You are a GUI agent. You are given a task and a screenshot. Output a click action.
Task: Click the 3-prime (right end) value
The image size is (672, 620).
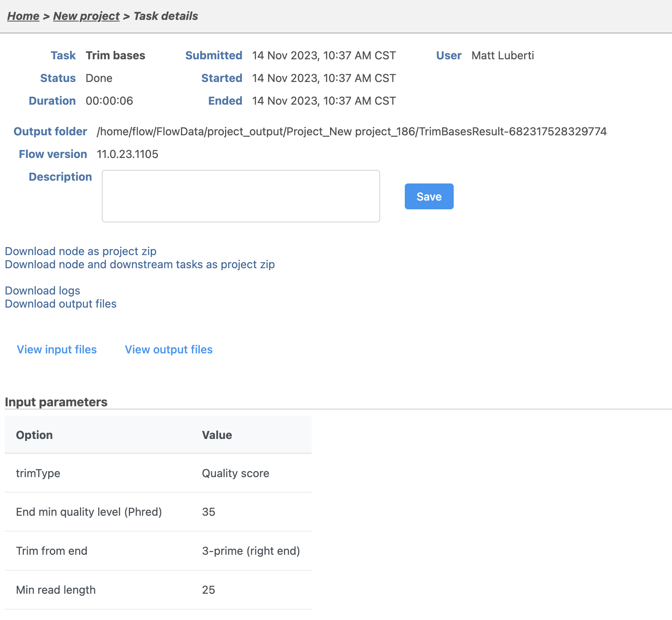pyautogui.click(x=251, y=551)
